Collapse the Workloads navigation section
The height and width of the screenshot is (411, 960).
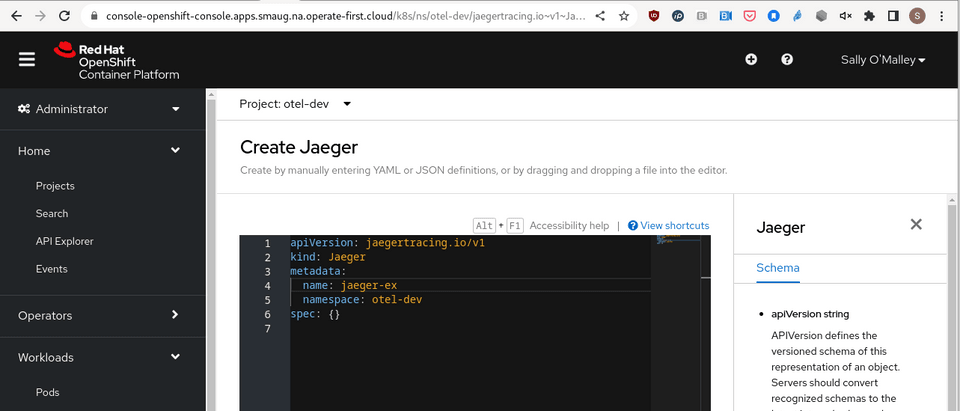point(99,357)
